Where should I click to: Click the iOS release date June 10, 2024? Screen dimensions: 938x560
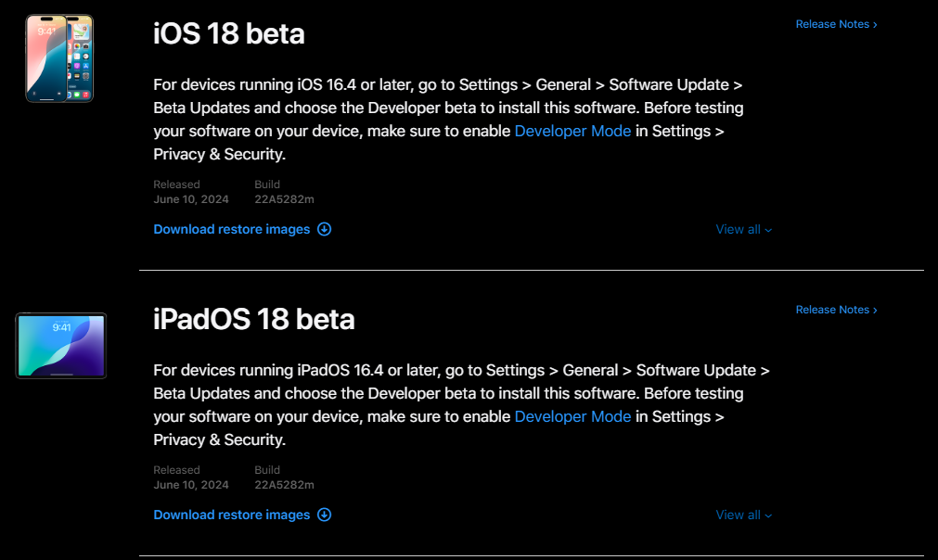coord(191,199)
